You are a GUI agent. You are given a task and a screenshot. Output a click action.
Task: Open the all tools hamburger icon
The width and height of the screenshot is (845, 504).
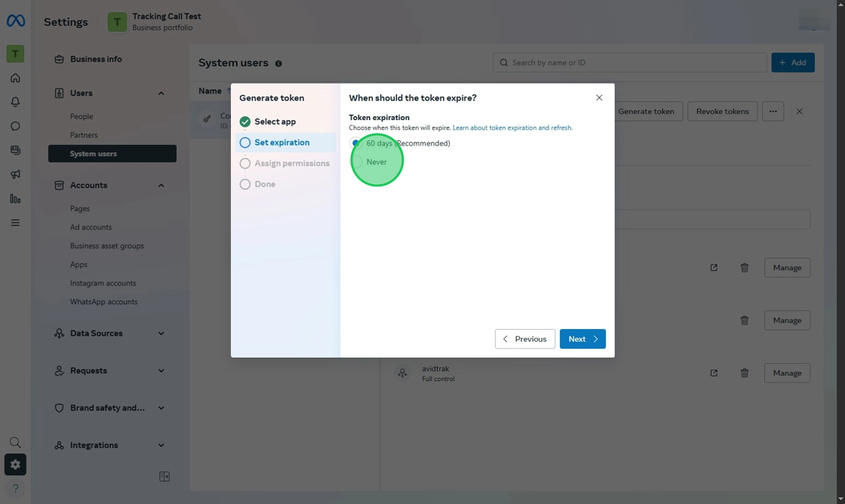[15, 223]
